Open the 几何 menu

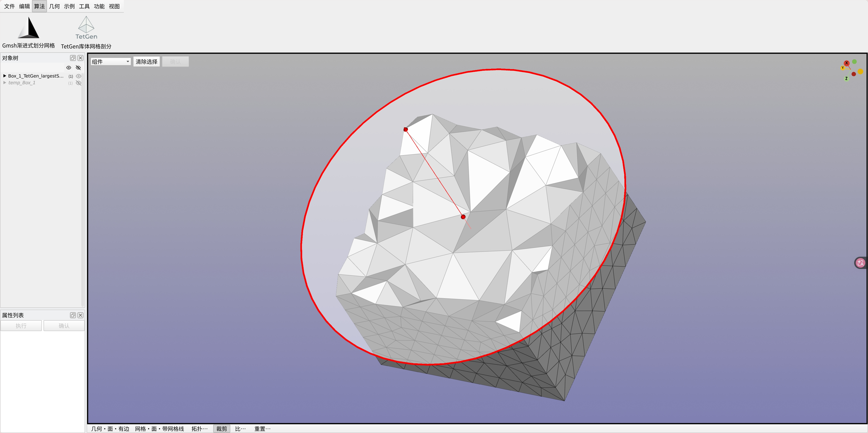[x=54, y=6]
